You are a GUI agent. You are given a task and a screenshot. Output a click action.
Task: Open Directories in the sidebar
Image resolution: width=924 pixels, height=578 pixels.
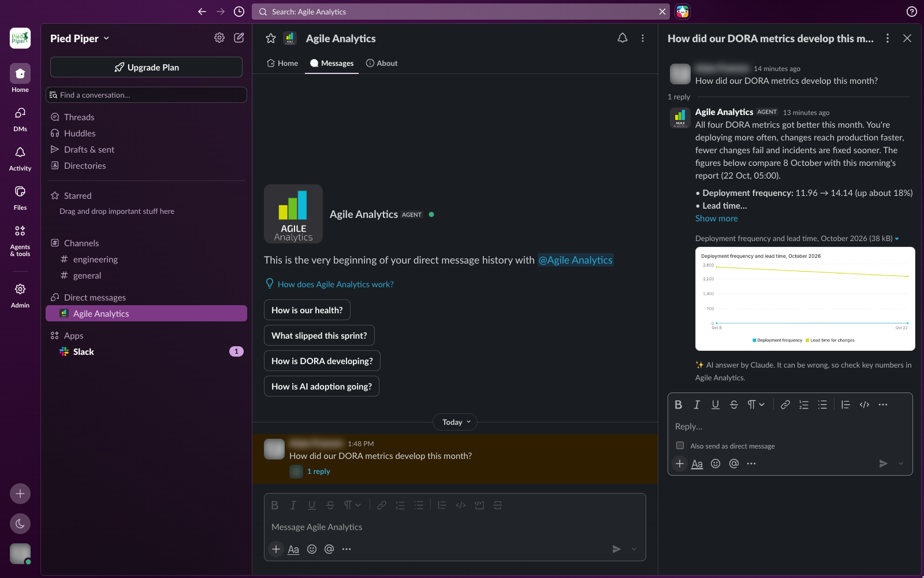[x=146, y=166]
